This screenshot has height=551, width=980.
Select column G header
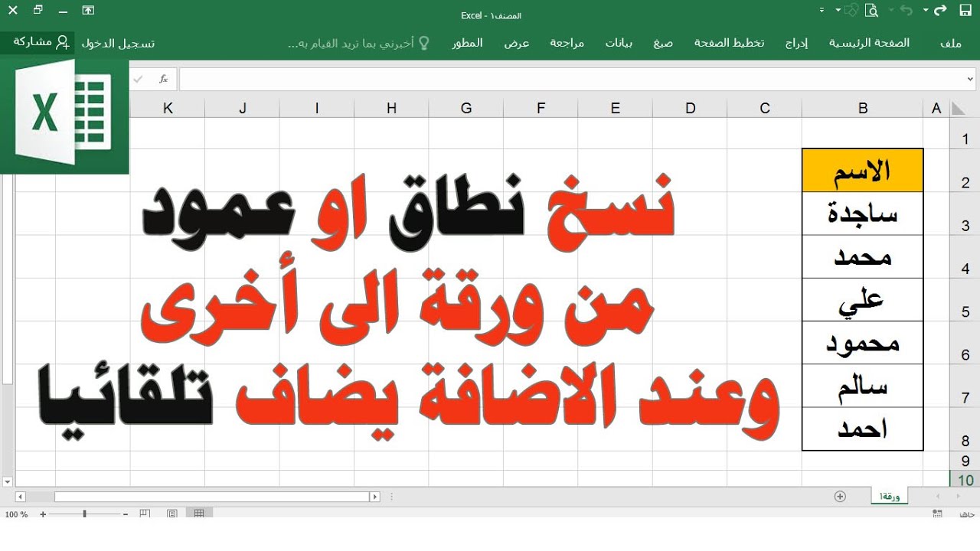coord(466,109)
